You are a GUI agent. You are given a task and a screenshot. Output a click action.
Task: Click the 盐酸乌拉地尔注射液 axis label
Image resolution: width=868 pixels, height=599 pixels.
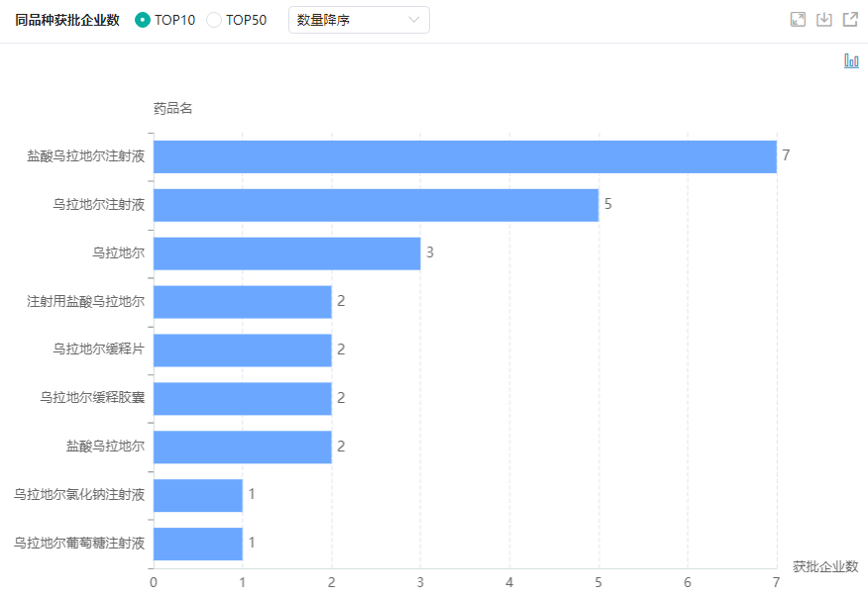86,156
